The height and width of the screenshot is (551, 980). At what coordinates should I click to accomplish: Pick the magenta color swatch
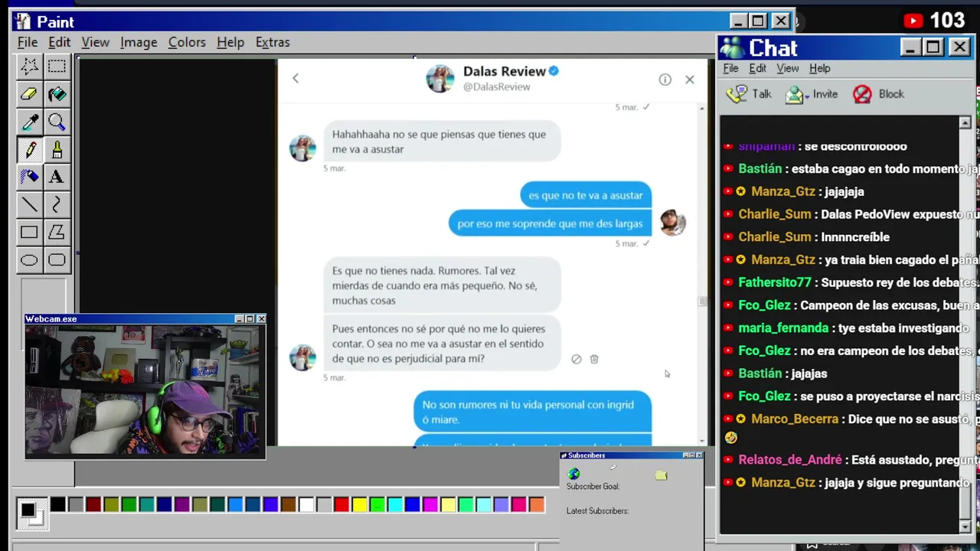point(430,504)
